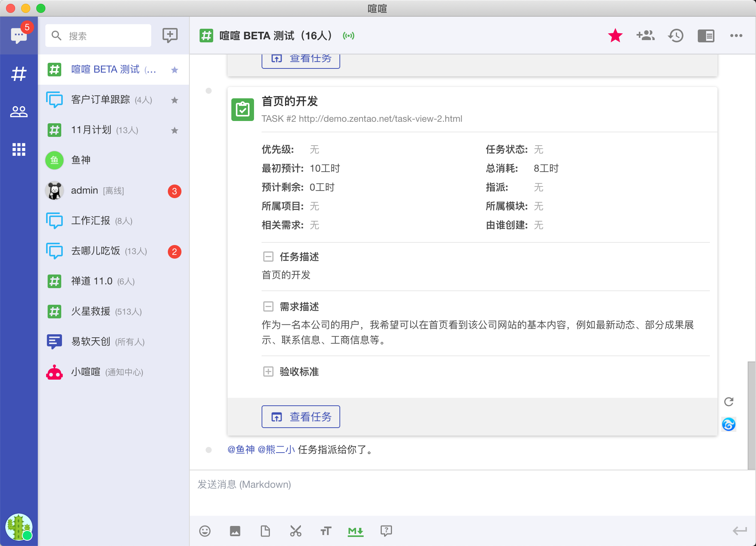The image size is (756, 546).
Task: Open the chat history clock icon
Action: coord(675,36)
